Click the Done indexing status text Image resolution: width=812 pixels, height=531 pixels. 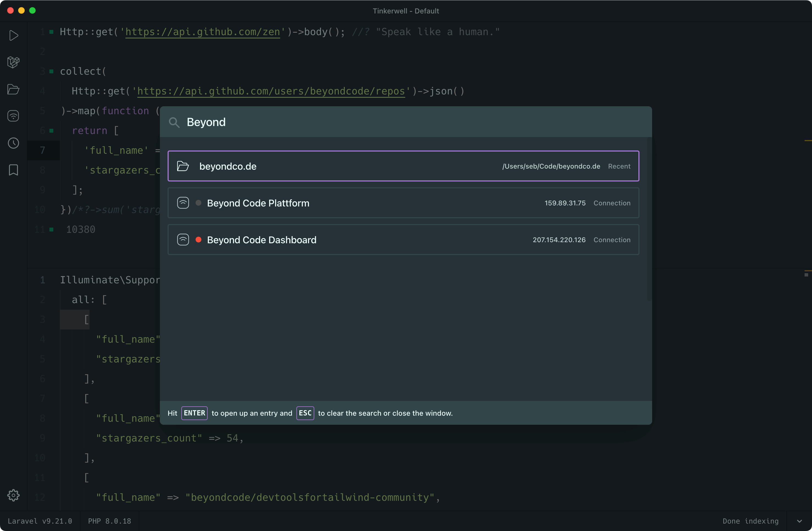tap(750, 521)
